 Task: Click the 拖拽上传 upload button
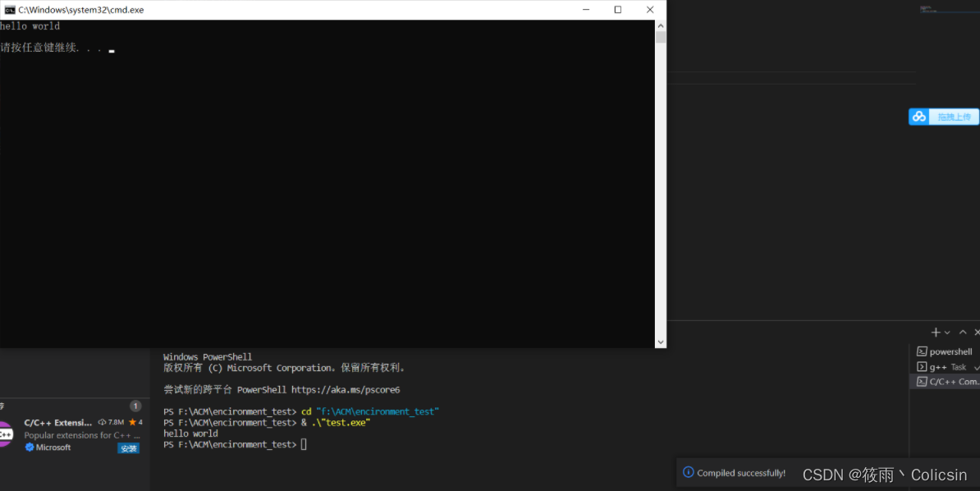(954, 117)
